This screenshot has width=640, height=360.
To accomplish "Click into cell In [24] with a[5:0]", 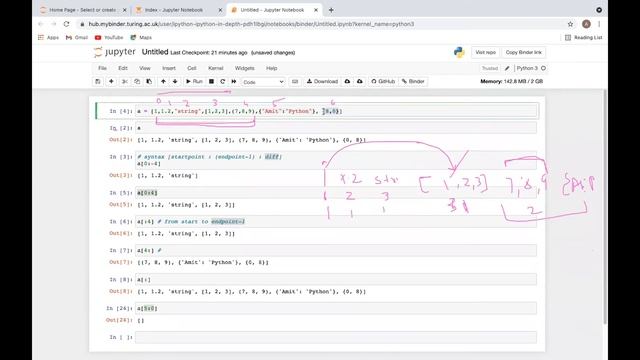I will click(x=336, y=309).
